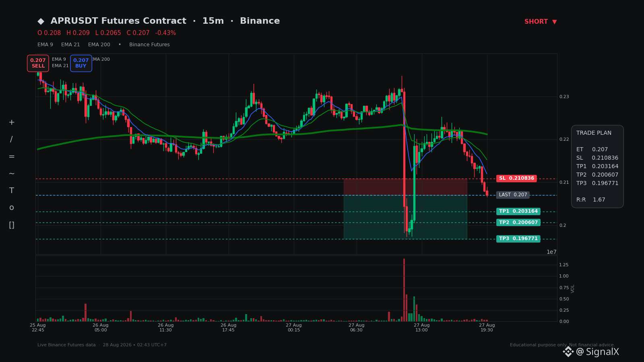Click the 26 Aug 17:45 time label
The height and width of the screenshot is (362, 644).
click(x=229, y=327)
